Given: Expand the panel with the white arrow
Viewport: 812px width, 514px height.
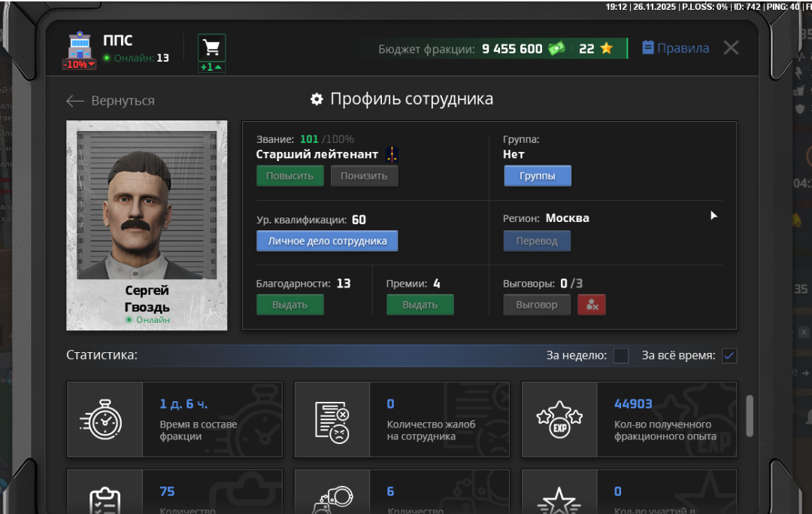Looking at the screenshot, I should pos(714,216).
